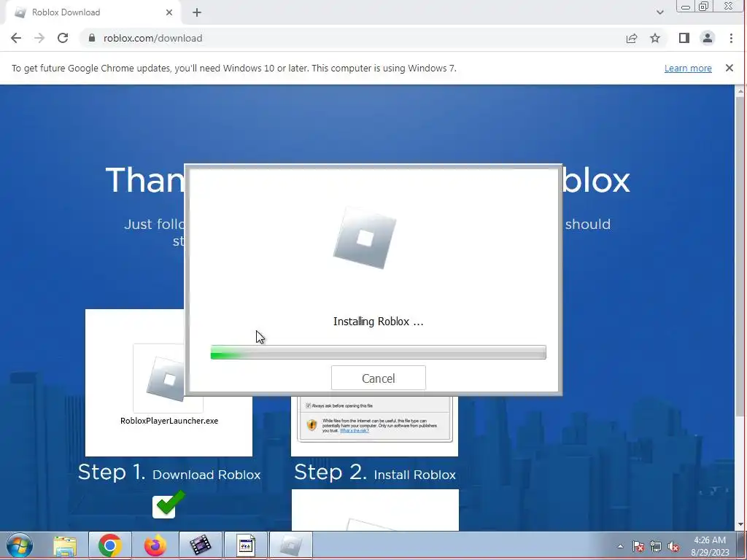The height and width of the screenshot is (560, 747).
Task: Open Chrome side panel
Action: tap(684, 38)
